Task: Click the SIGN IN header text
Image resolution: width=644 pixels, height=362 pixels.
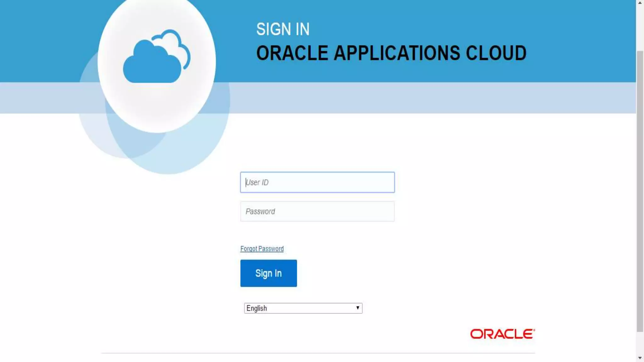Action: click(x=283, y=29)
